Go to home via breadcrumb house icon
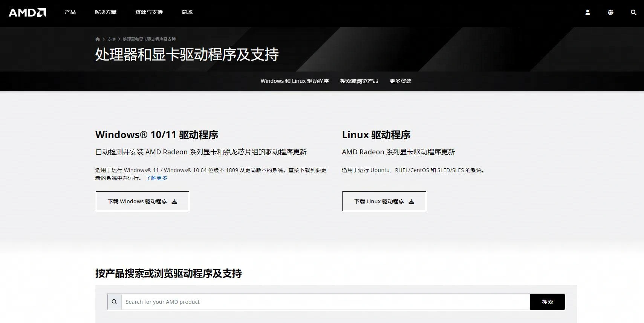Screen dimensions: 644x323 pos(98,39)
